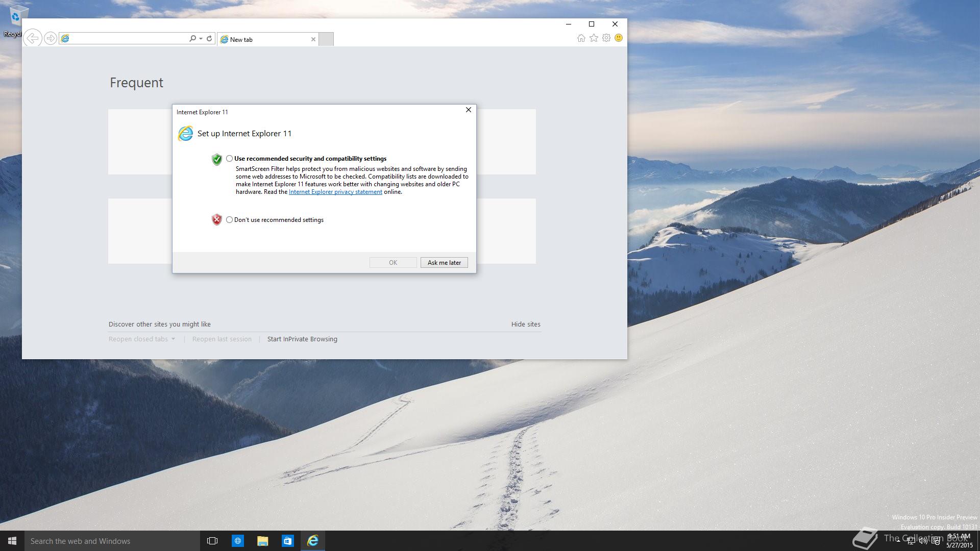Click the smiley feedback icon
The height and width of the screenshot is (551, 980).
pos(619,38)
